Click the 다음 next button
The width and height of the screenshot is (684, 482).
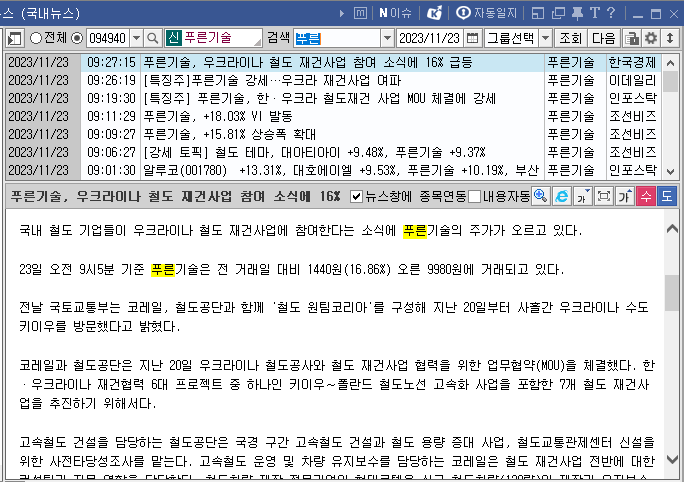(x=603, y=38)
